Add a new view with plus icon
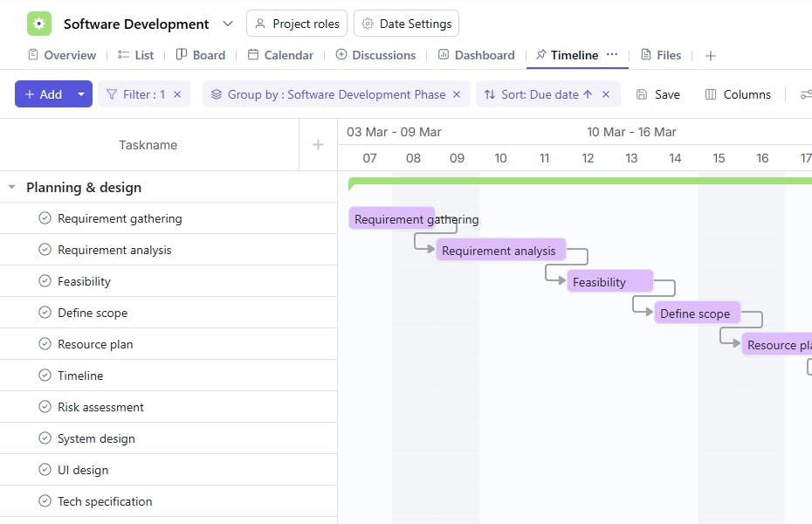The height and width of the screenshot is (524, 812). 711,55
